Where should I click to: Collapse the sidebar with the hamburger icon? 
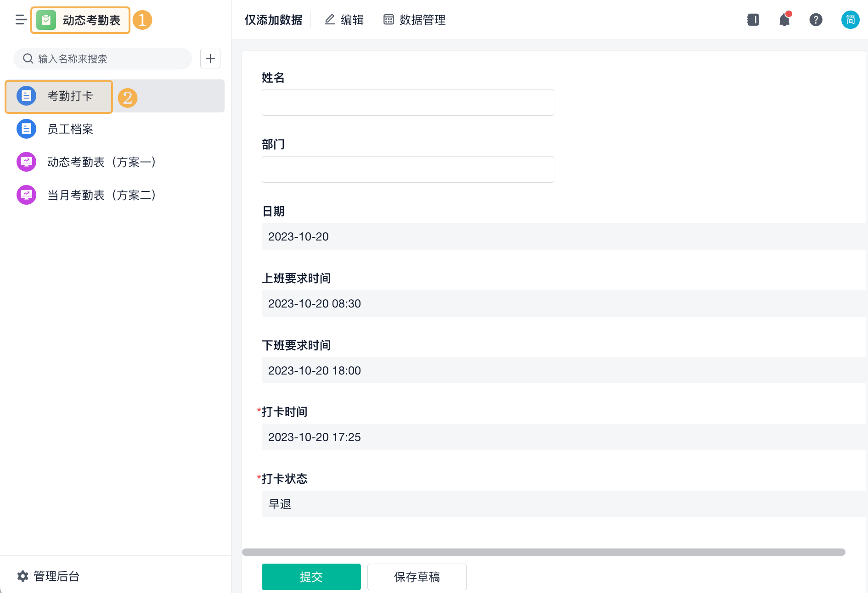21,20
